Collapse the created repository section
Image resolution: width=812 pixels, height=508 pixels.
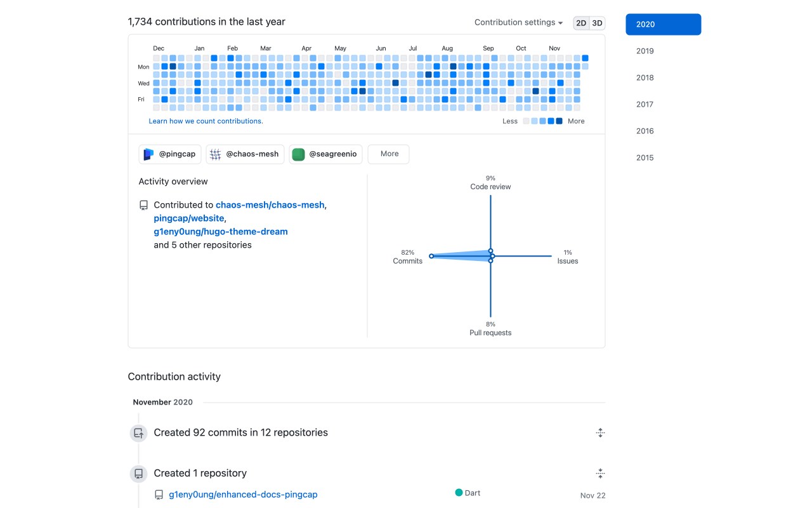pos(600,474)
